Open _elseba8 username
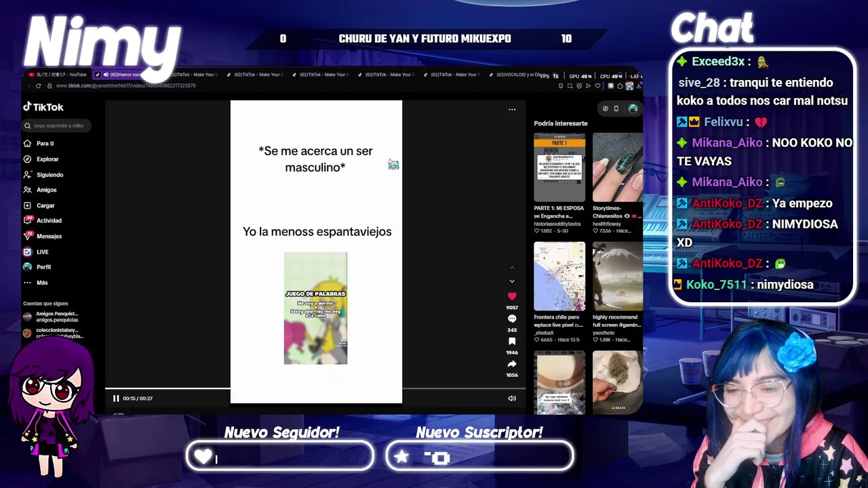 (x=544, y=333)
